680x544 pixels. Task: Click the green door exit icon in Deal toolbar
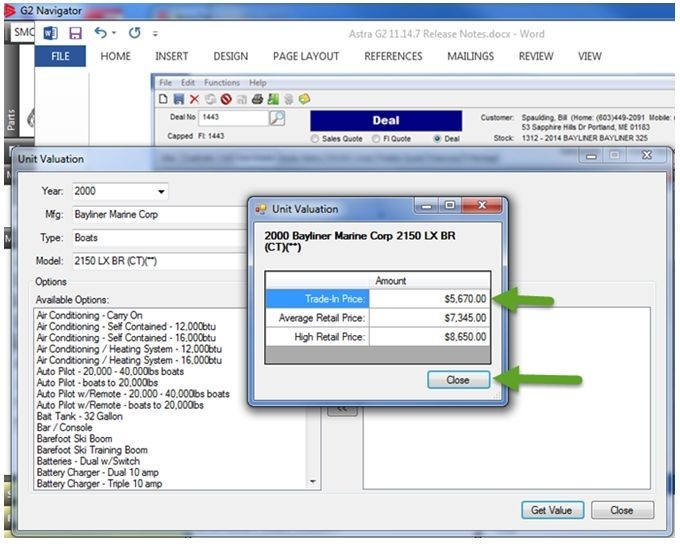tap(273, 99)
